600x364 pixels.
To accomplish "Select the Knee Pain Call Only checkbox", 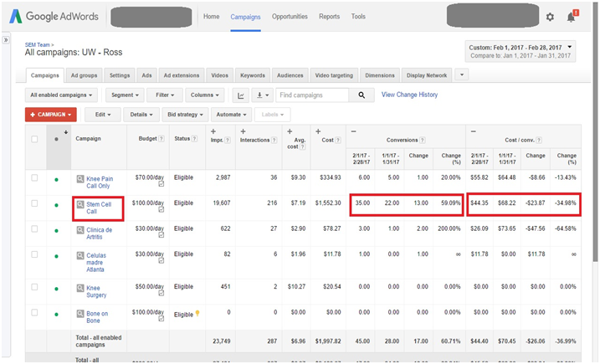I will [x=34, y=177].
